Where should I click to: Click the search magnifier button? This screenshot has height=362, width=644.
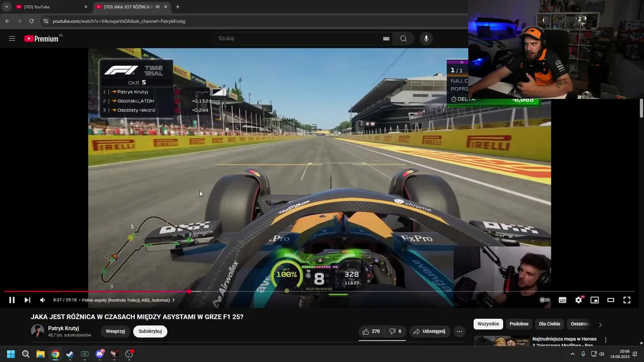click(404, 39)
